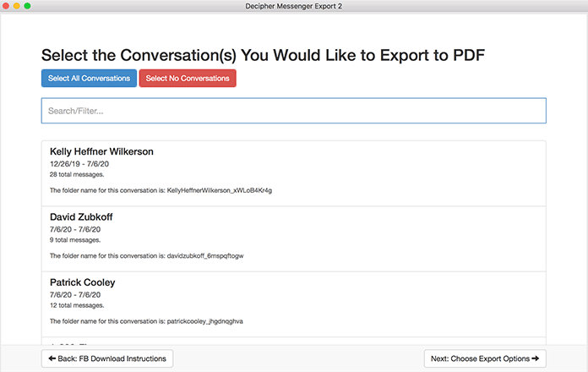Maximize the window with the green button
588x372 pixels.
pyautogui.click(x=27, y=6)
